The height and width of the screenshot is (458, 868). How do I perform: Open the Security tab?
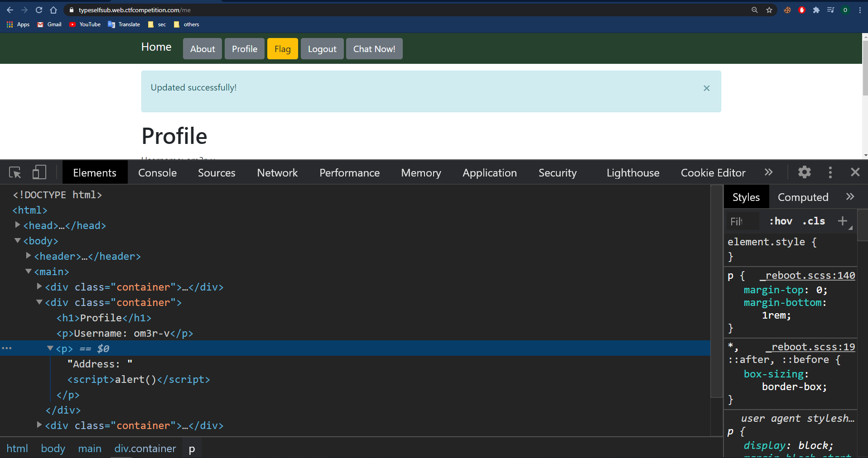(558, 172)
